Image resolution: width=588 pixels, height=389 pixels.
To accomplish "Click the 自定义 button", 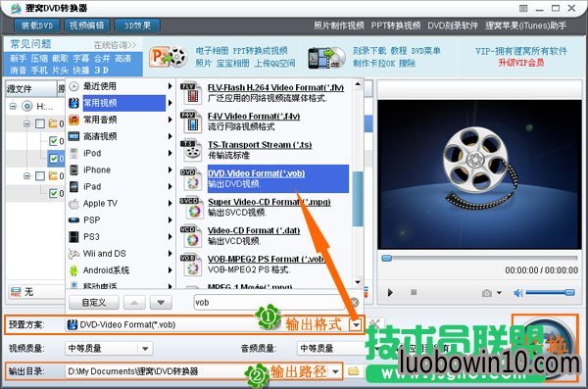I will (x=94, y=303).
